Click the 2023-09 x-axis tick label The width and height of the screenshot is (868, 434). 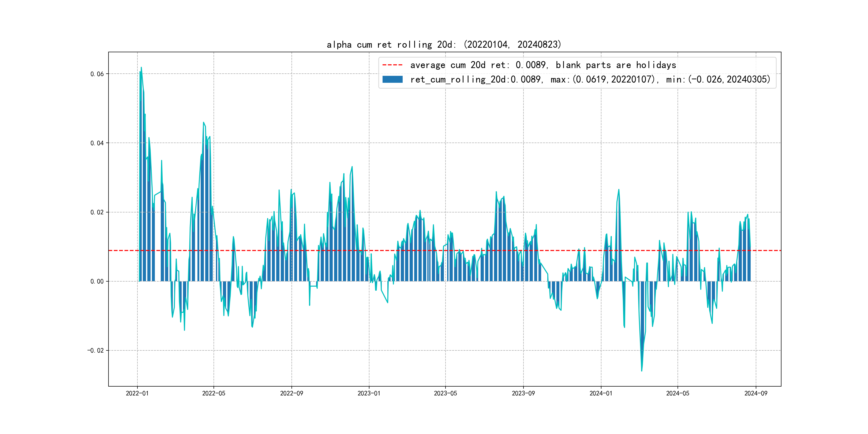pos(523,393)
